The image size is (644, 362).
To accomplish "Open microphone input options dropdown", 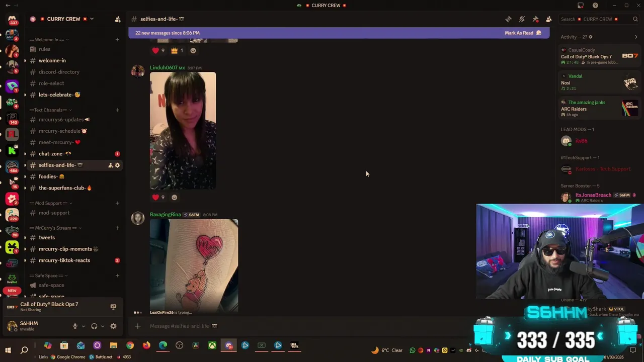I will coord(84,326).
